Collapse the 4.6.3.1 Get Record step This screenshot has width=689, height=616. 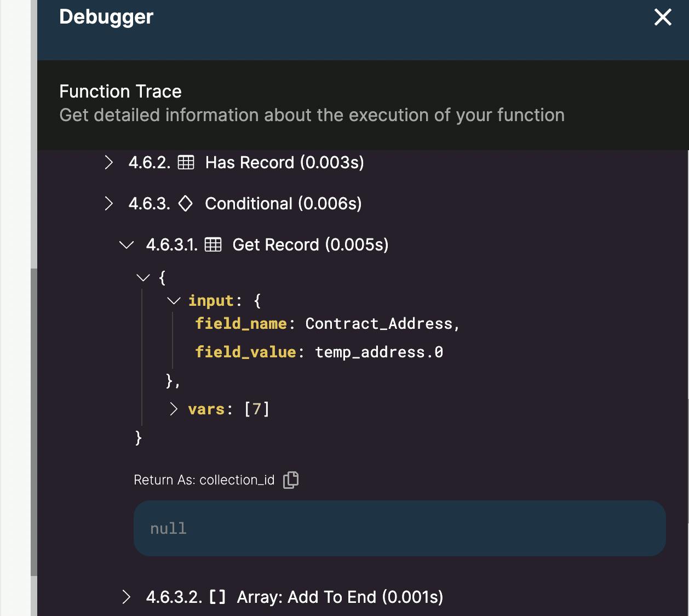(127, 245)
